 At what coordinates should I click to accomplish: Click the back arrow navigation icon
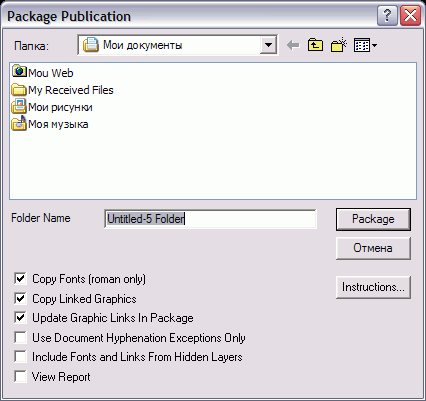293,45
